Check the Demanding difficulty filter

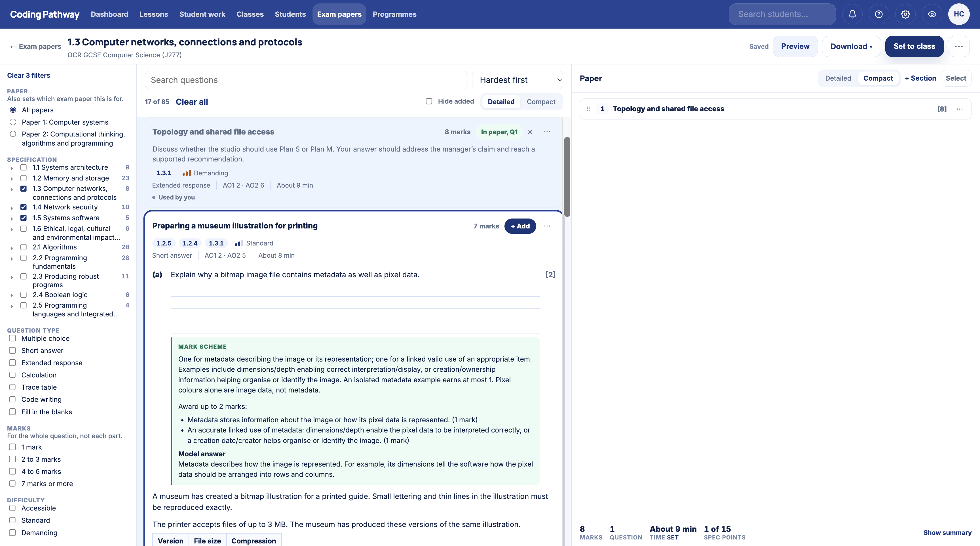click(12, 533)
